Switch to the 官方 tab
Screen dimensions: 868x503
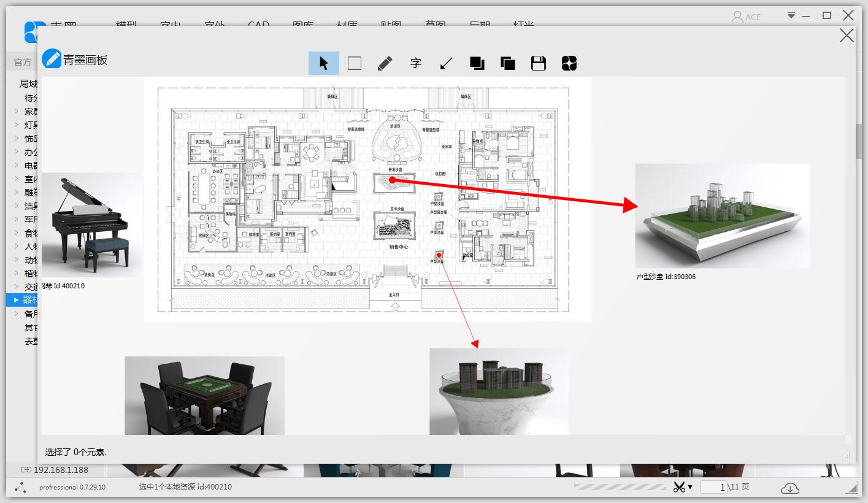pyautogui.click(x=23, y=63)
